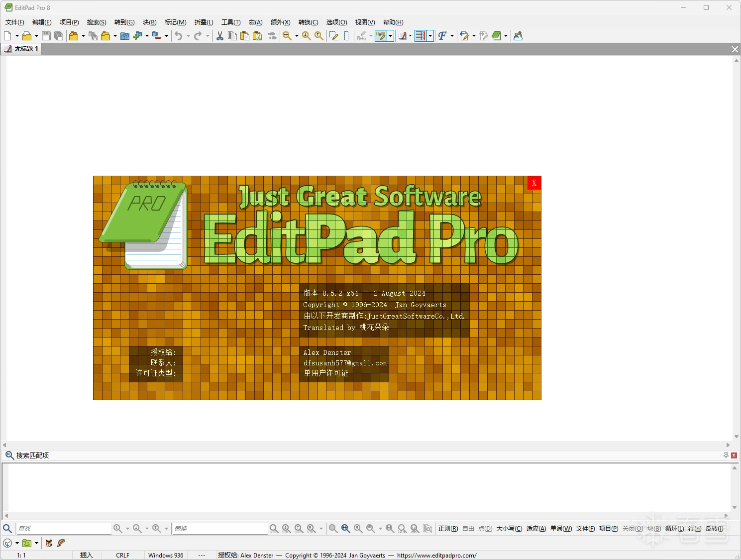
Task: Click the magnifier icon left of Find field
Action: tap(7, 529)
